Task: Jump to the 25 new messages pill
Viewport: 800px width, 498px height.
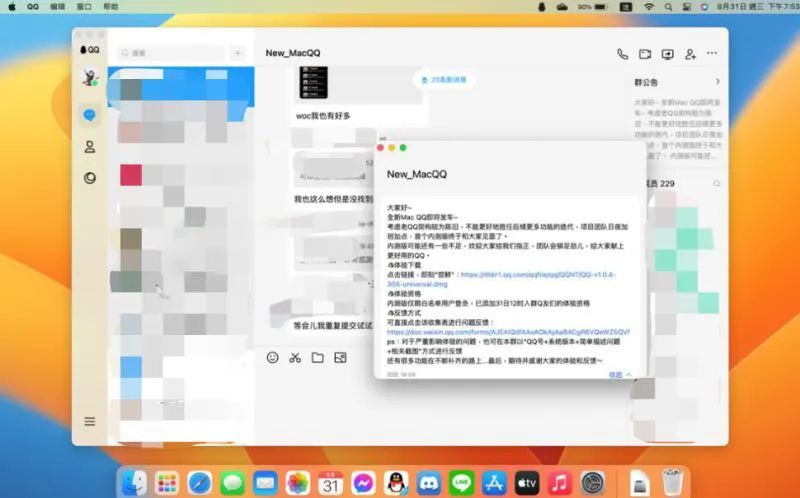Action: pos(444,80)
